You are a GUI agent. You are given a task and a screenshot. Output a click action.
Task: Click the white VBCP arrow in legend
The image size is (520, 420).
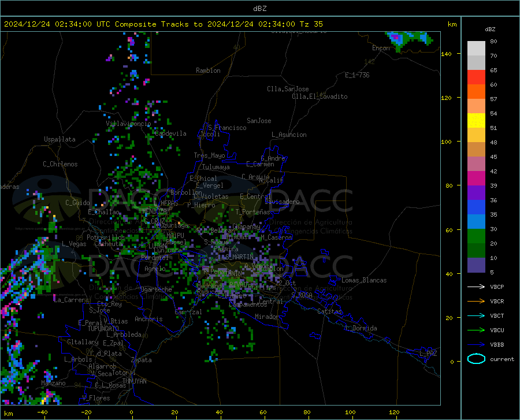click(x=476, y=287)
